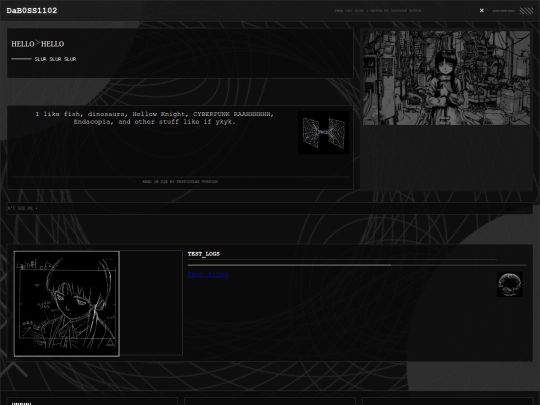Click the dashed line icon in header

[503, 11]
